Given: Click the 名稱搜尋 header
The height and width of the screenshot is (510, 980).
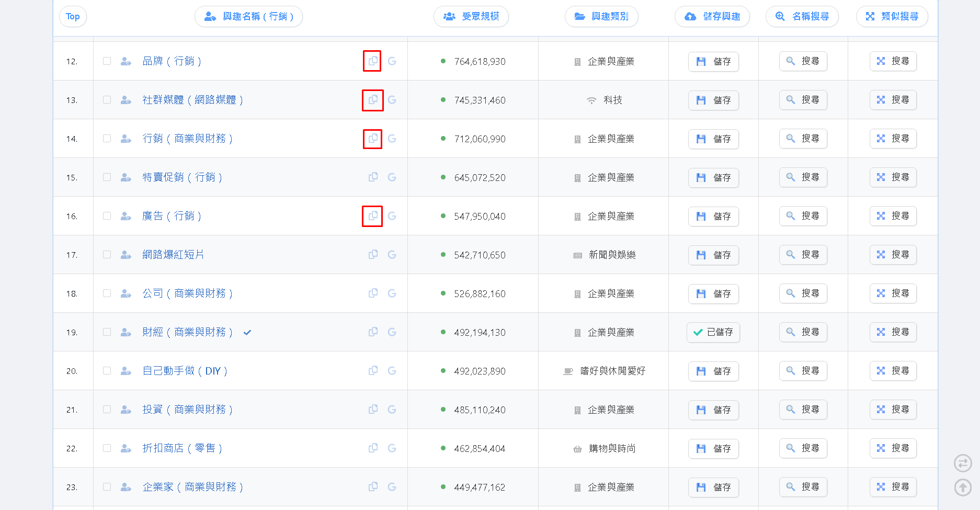Looking at the screenshot, I should (802, 16).
